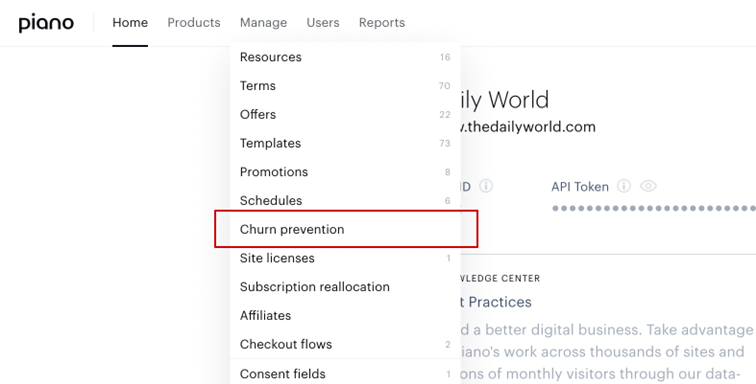Open Offers in the dropdown
This screenshot has width=756, height=384.
(x=345, y=114)
